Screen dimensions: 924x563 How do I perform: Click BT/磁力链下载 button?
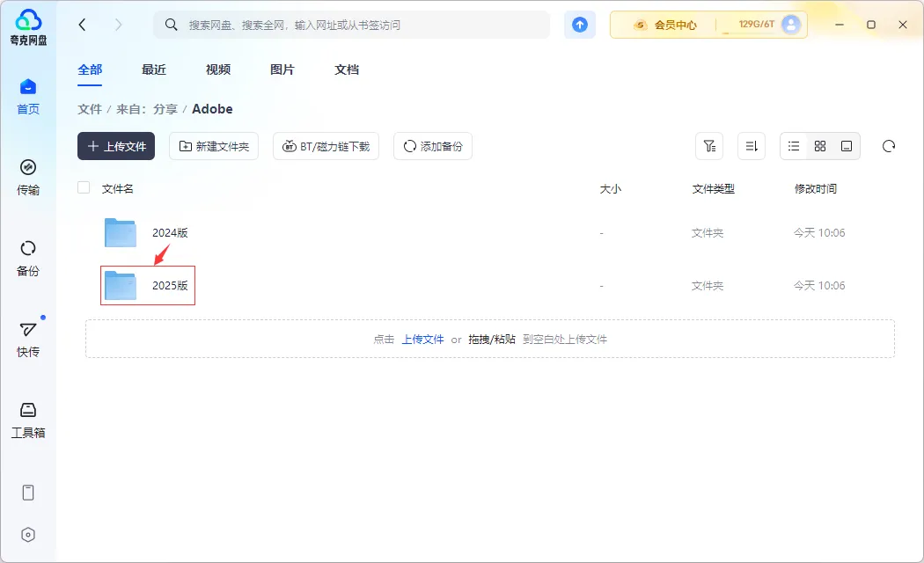tap(326, 146)
